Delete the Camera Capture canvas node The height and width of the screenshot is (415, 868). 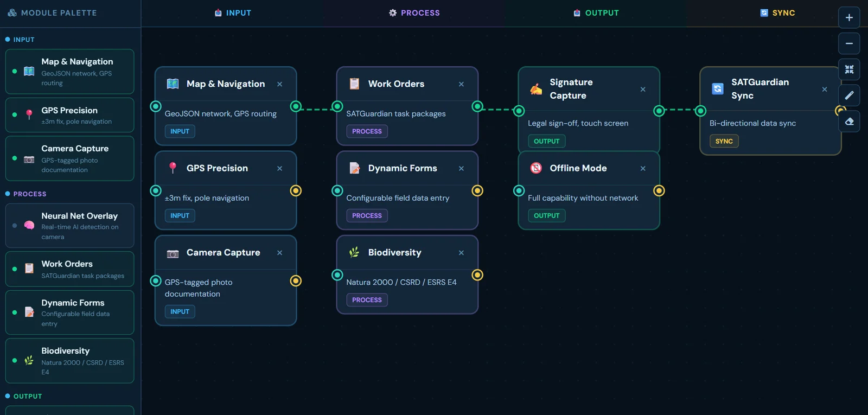coord(279,253)
